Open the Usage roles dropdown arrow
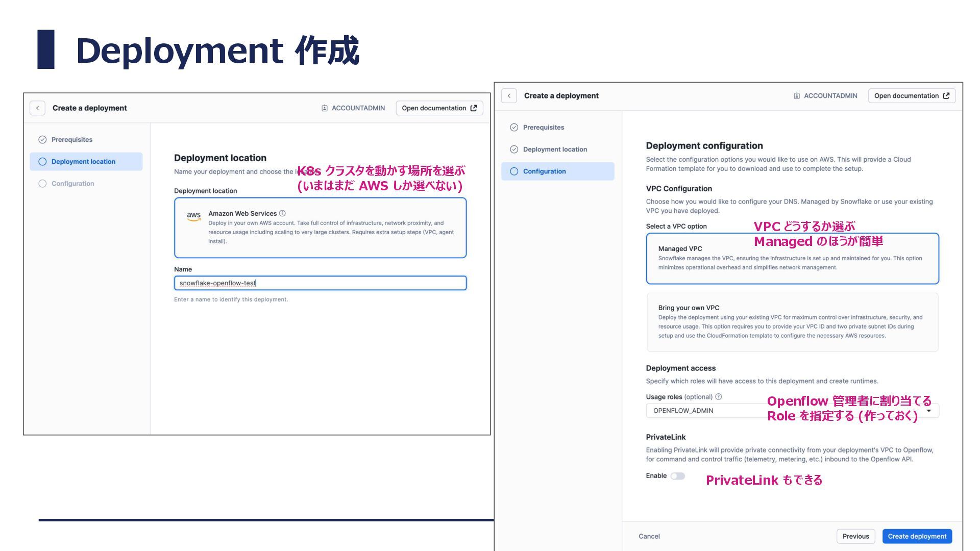This screenshot has width=980, height=551. [929, 411]
